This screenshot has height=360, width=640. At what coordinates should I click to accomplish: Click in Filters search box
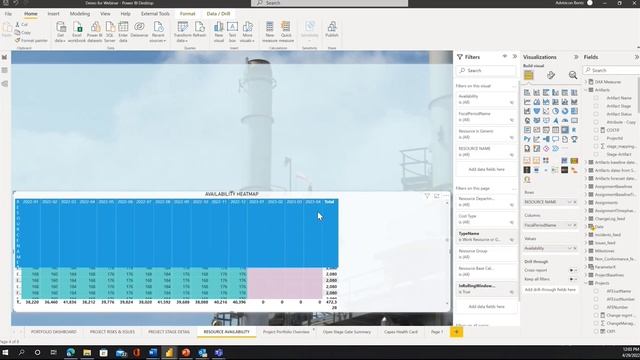coord(486,71)
